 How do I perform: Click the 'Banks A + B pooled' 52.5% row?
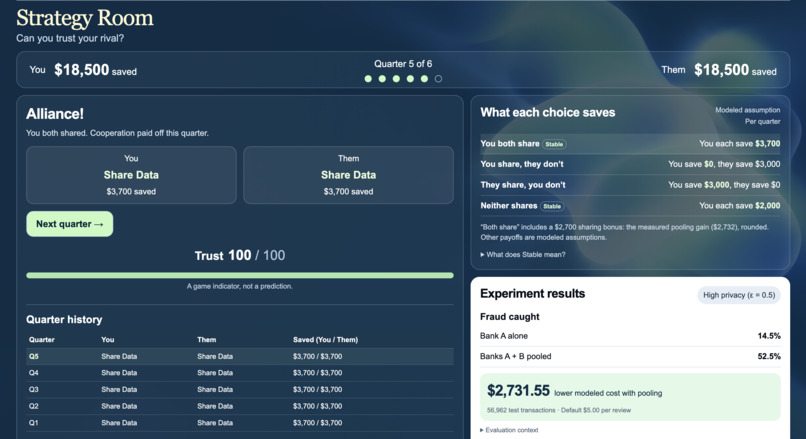tap(630, 356)
